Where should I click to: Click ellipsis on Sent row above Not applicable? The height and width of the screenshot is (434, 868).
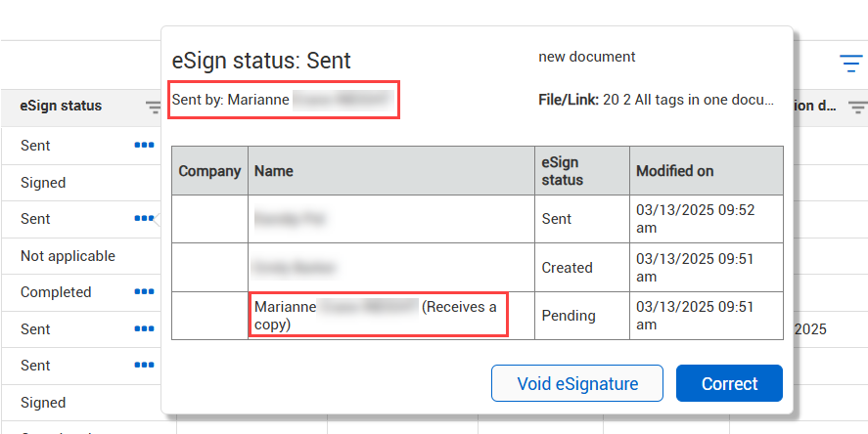[x=144, y=218]
